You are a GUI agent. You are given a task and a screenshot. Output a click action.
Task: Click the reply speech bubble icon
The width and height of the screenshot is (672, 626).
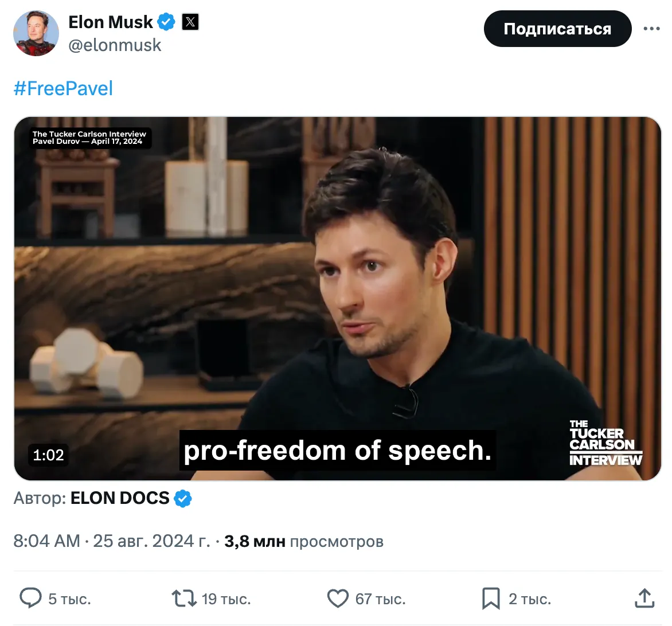(x=30, y=598)
